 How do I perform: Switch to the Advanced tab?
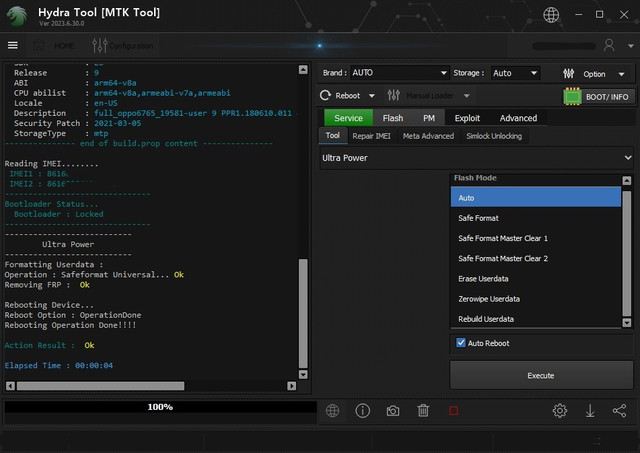click(518, 118)
